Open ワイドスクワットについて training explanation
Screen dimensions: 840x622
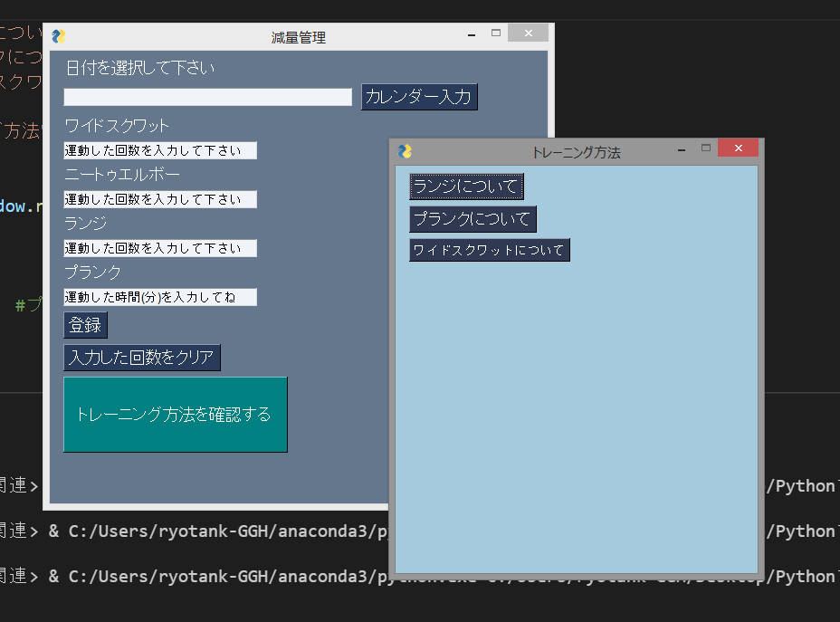489,250
